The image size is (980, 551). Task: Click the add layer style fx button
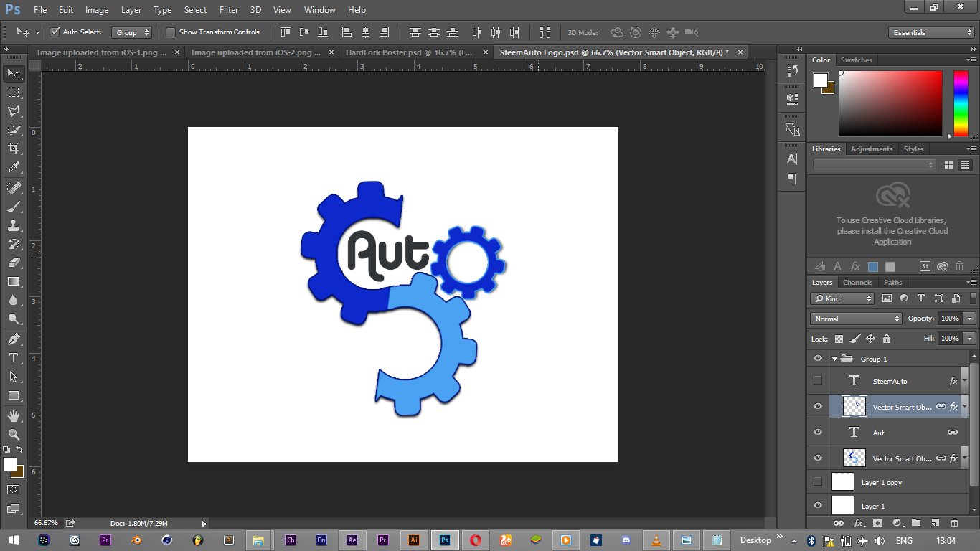click(x=857, y=523)
